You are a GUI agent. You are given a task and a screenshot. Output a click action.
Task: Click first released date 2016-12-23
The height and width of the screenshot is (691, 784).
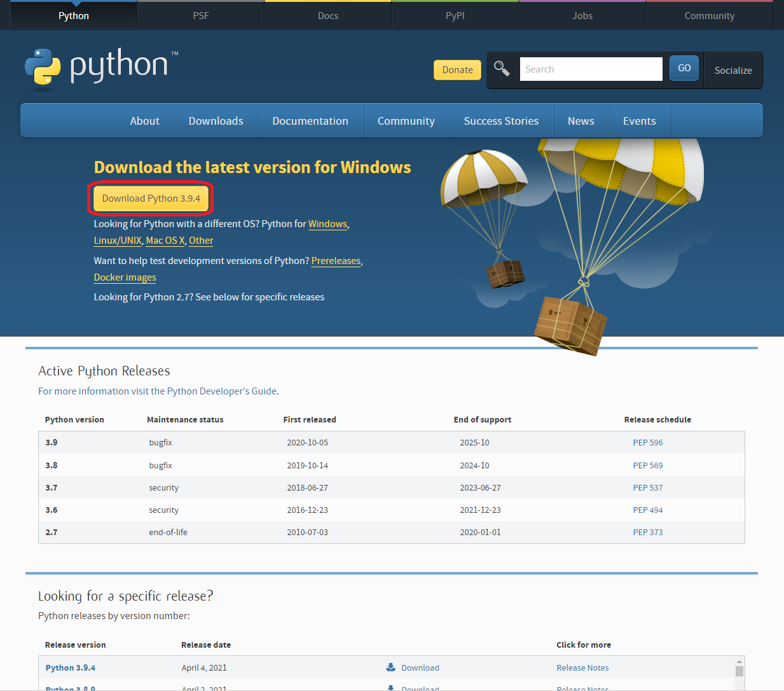308,510
